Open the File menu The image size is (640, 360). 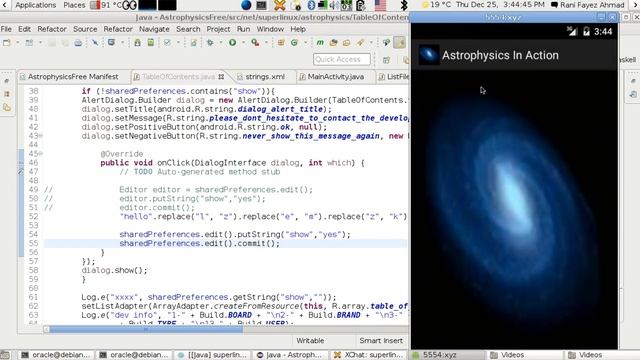(x=6, y=29)
